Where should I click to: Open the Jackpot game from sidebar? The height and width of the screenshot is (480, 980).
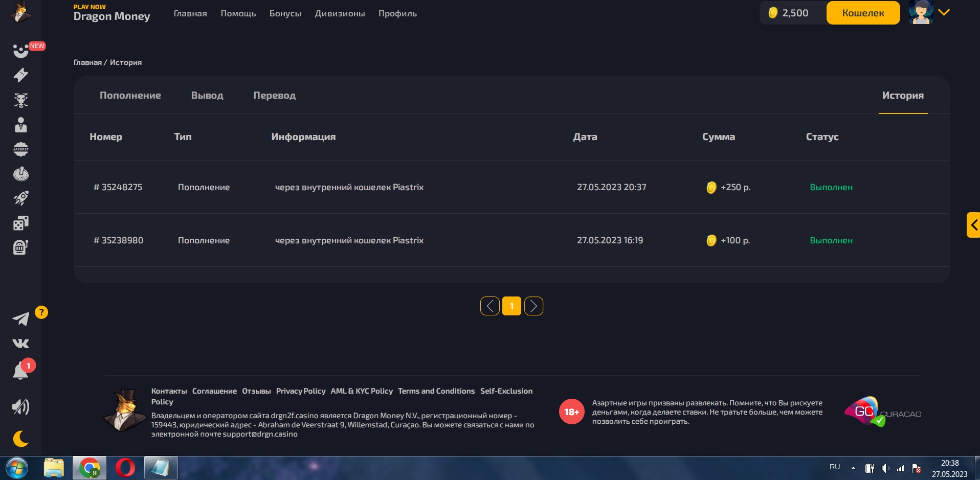point(20,149)
